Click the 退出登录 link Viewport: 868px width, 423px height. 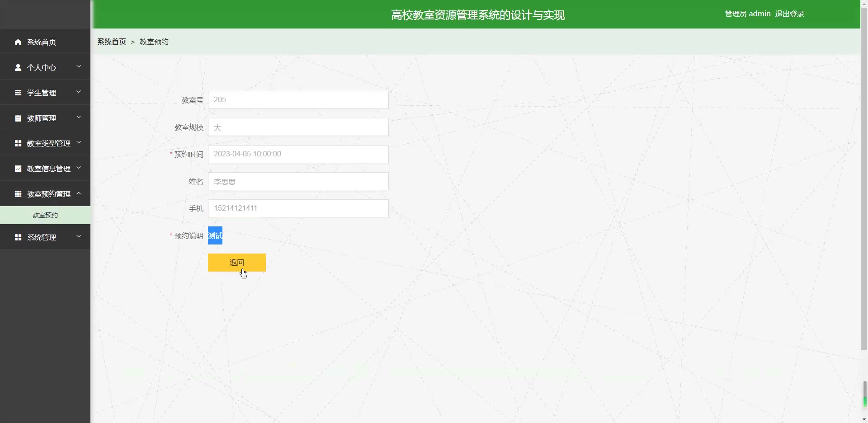pyautogui.click(x=790, y=14)
